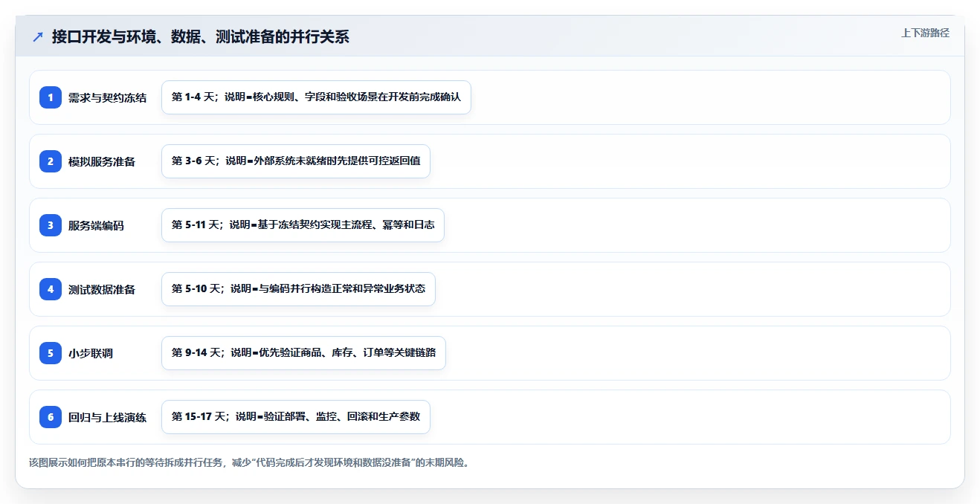Click the 需求与契约冻结 step label

click(107, 97)
